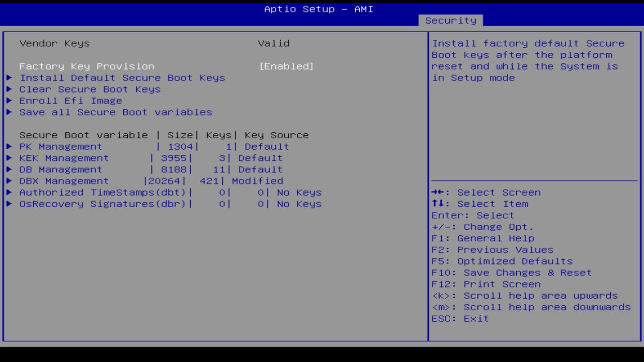
Task: Click the arrow icon for DBX Management
Action: click(9, 180)
